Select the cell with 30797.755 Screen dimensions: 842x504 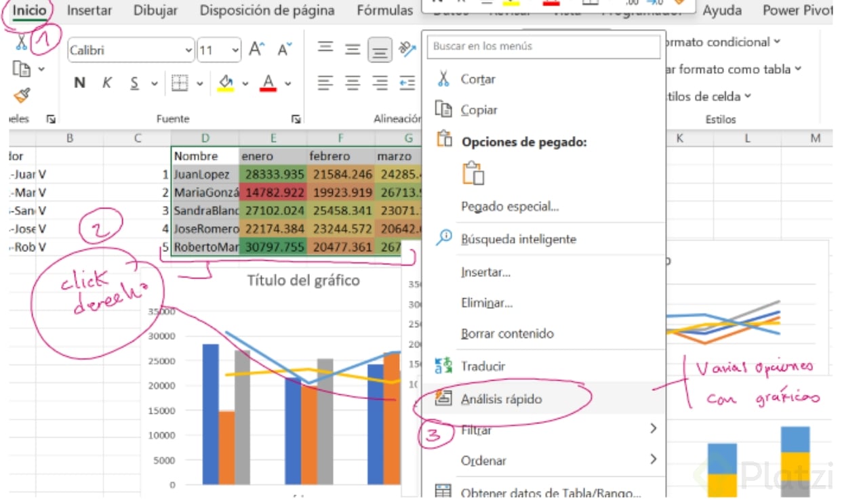pyautogui.click(x=273, y=247)
